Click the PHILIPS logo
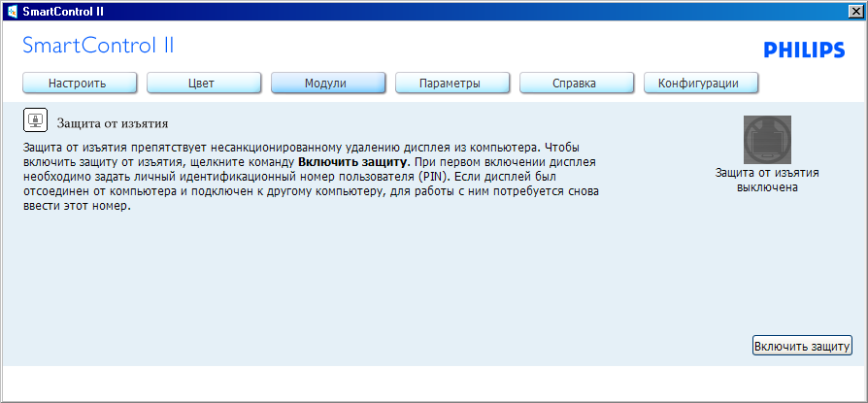Screen dimensions: 868x403 click(804, 50)
